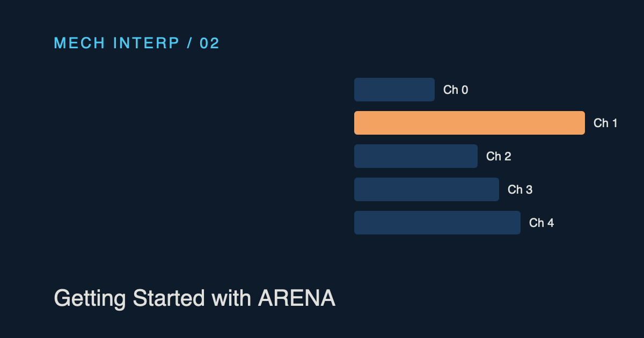Click the word ARENA in title
This screenshot has height=338, width=644.
click(x=297, y=298)
